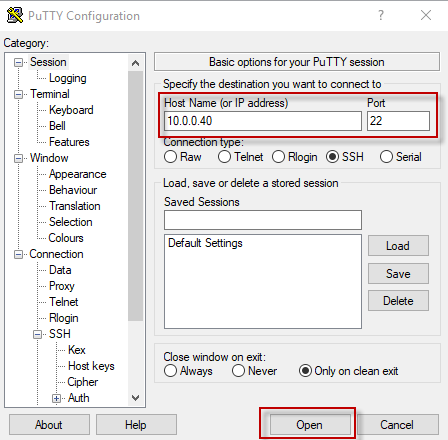Click the category tree scroll up arrow
This screenshot has height=440, width=448.
click(x=135, y=63)
